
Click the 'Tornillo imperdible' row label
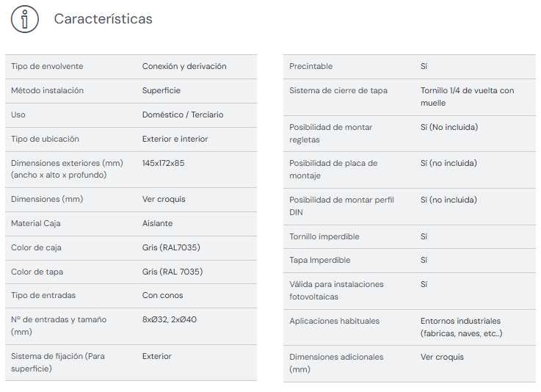(x=324, y=236)
